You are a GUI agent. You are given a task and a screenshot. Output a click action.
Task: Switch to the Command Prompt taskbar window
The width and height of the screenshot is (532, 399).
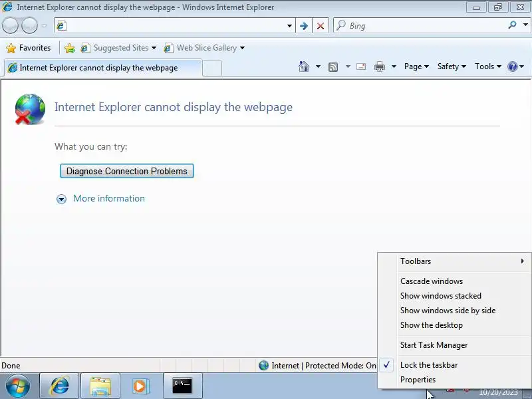click(x=182, y=386)
